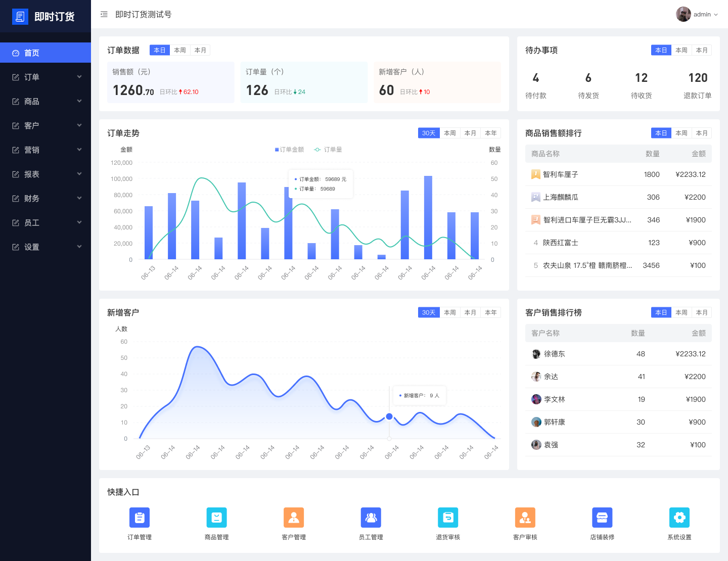Open the 商品管理 shortcut icon

point(216,518)
